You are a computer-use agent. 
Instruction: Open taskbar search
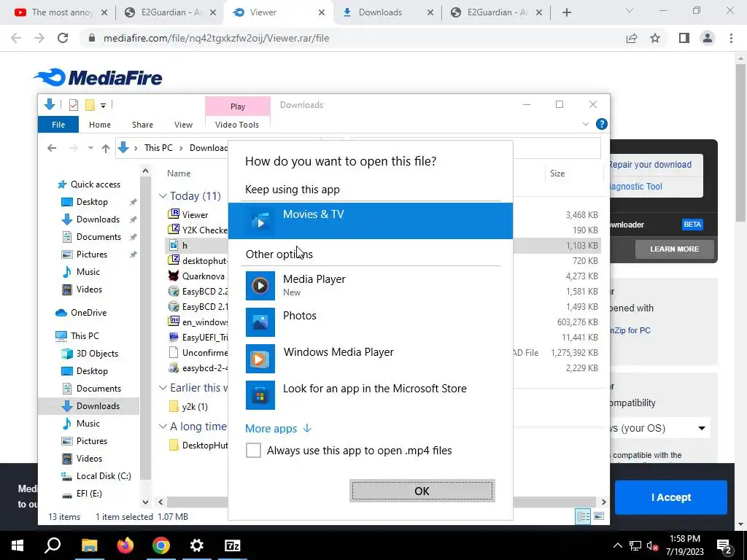[x=53, y=545]
